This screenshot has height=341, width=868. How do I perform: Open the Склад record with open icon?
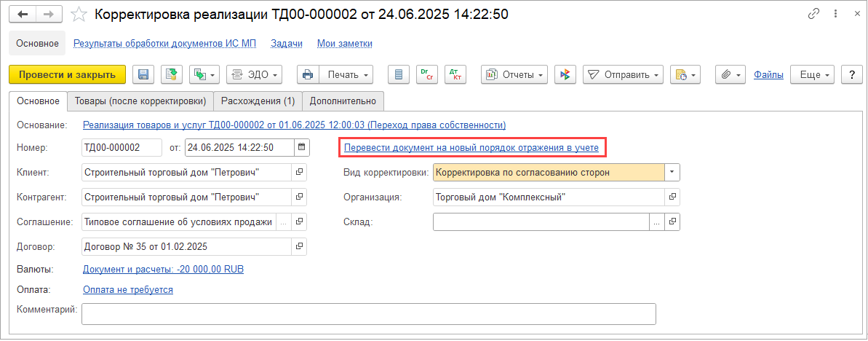tap(672, 222)
